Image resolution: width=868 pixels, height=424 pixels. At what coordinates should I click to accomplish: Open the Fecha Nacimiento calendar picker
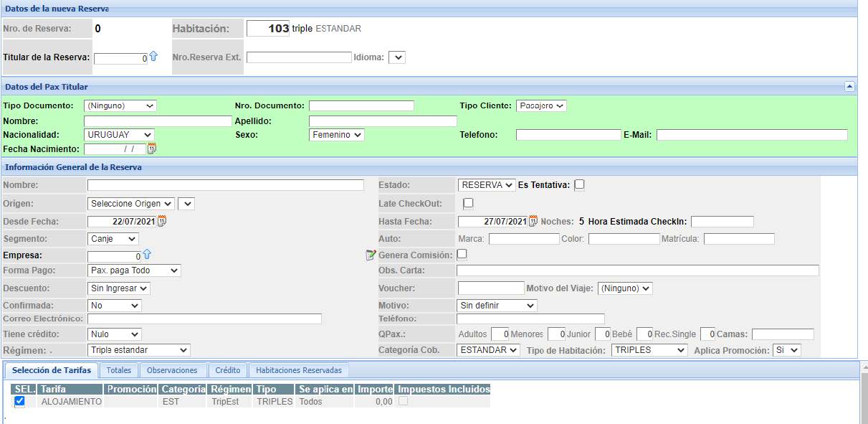151,149
